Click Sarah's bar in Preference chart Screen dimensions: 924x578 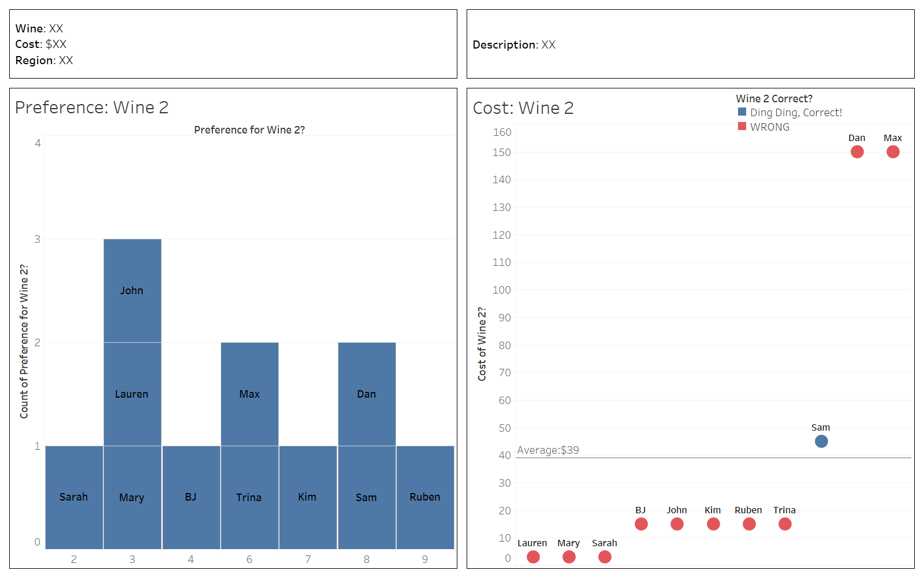(74, 497)
